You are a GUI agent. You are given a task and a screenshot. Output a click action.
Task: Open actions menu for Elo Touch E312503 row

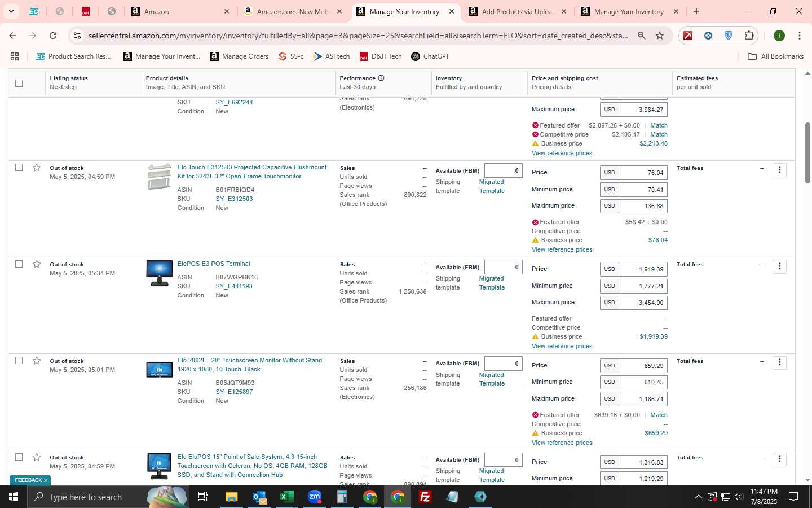click(779, 170)
